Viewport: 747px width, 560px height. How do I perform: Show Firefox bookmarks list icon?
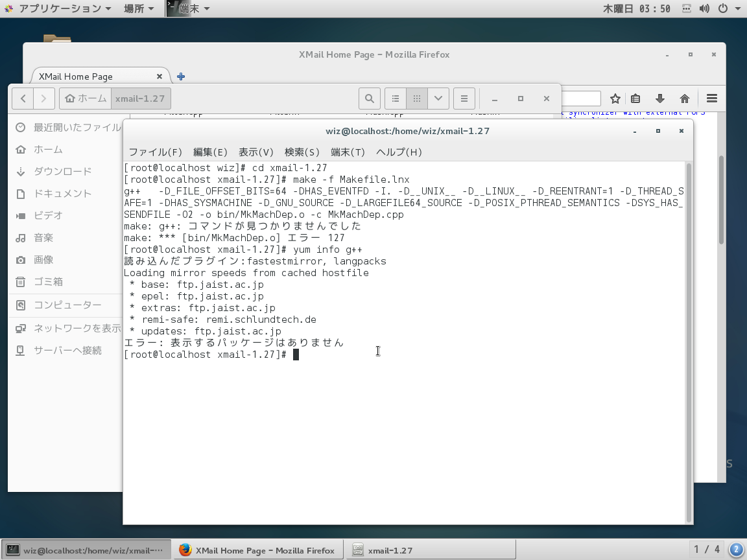635,99
